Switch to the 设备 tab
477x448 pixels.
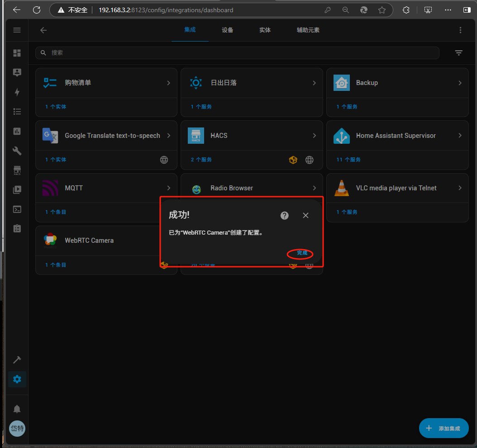pos(228,30)
